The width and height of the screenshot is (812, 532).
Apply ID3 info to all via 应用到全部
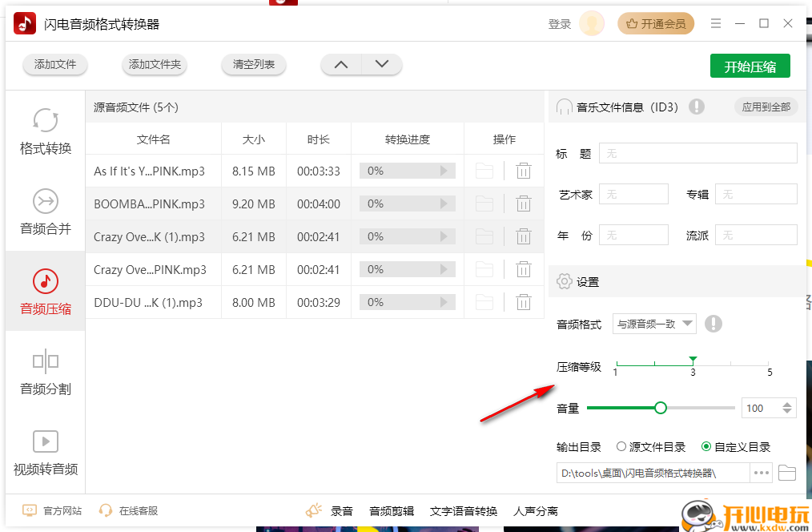(x=766, y=106)
